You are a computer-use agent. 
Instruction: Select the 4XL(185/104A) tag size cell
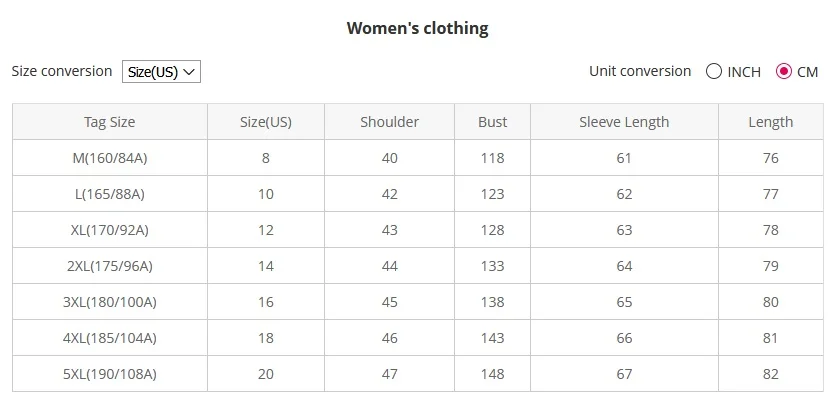click(110, 338)
